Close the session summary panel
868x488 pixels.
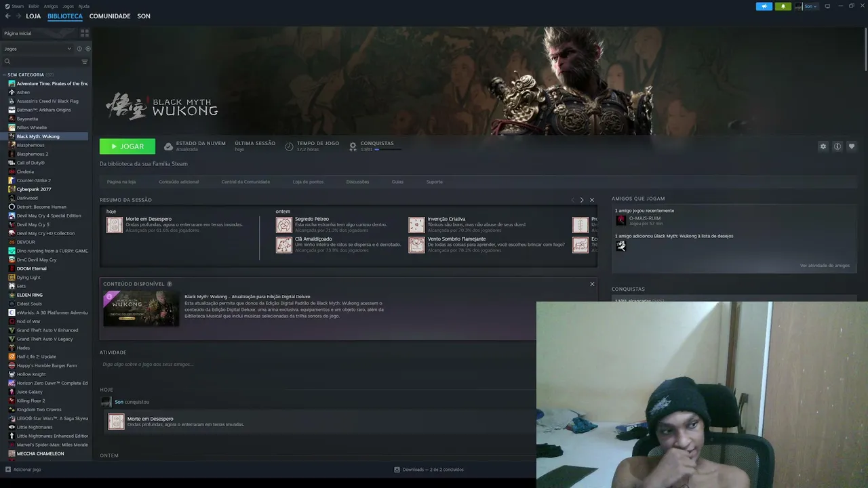[x=592, y=200]
